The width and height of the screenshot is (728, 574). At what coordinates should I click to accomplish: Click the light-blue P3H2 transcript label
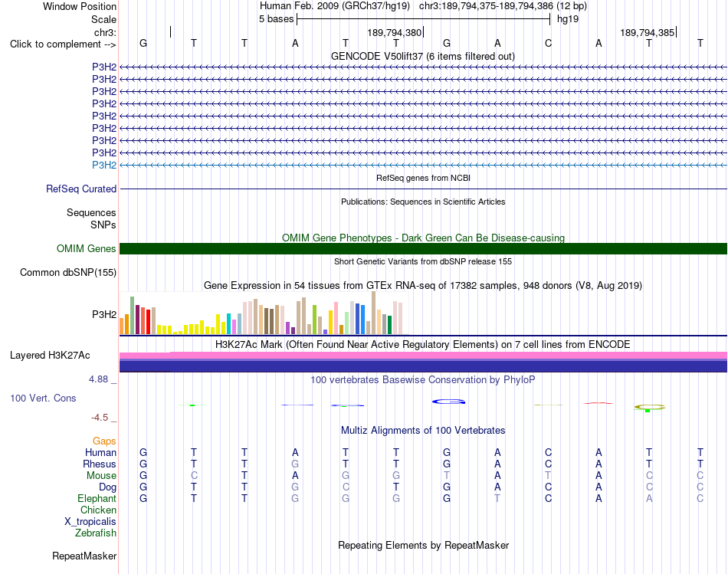104,166
